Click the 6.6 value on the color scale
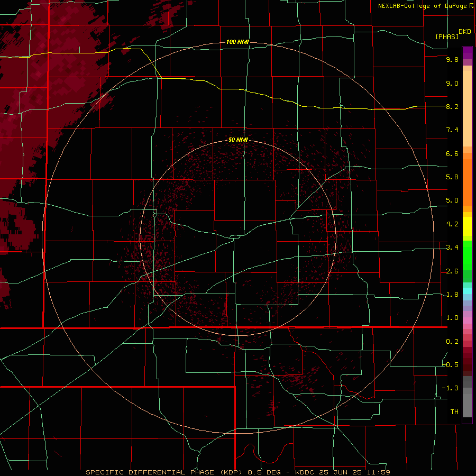Viewport: 476px width, 476px height. [452, 153]
